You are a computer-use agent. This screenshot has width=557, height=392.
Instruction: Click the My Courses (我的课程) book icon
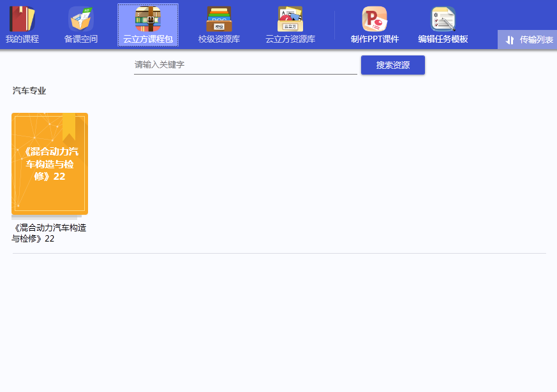(x=22, y=18)
